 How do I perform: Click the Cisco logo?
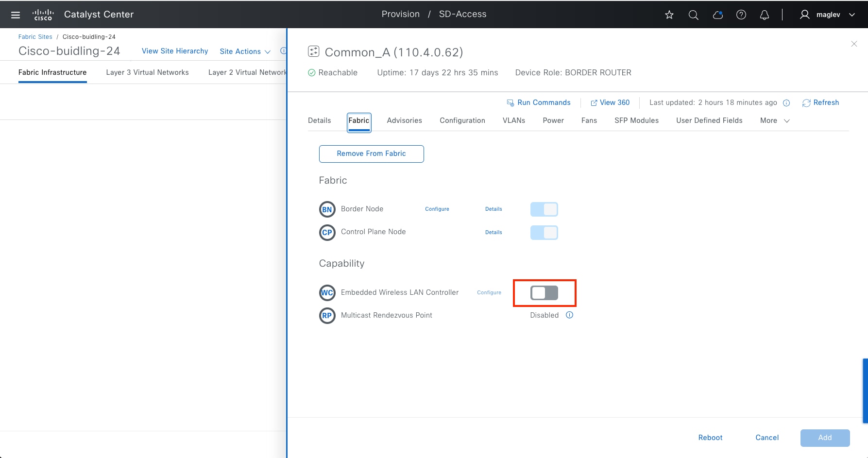click(x=43, y=15)
